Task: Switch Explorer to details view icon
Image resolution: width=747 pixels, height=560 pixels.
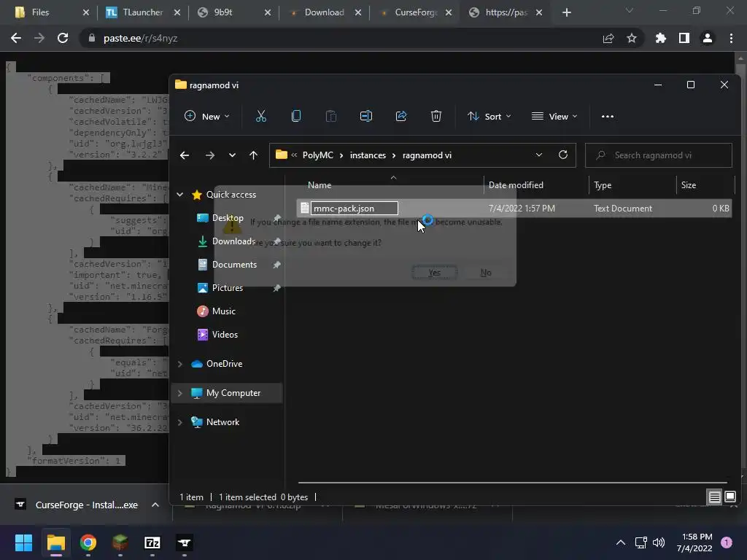Action: [x=715, y=497]
